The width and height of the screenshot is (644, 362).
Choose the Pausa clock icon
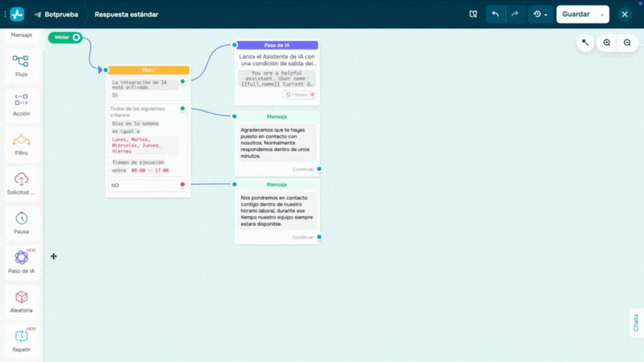pyautogui.click(x=21, y=219)
